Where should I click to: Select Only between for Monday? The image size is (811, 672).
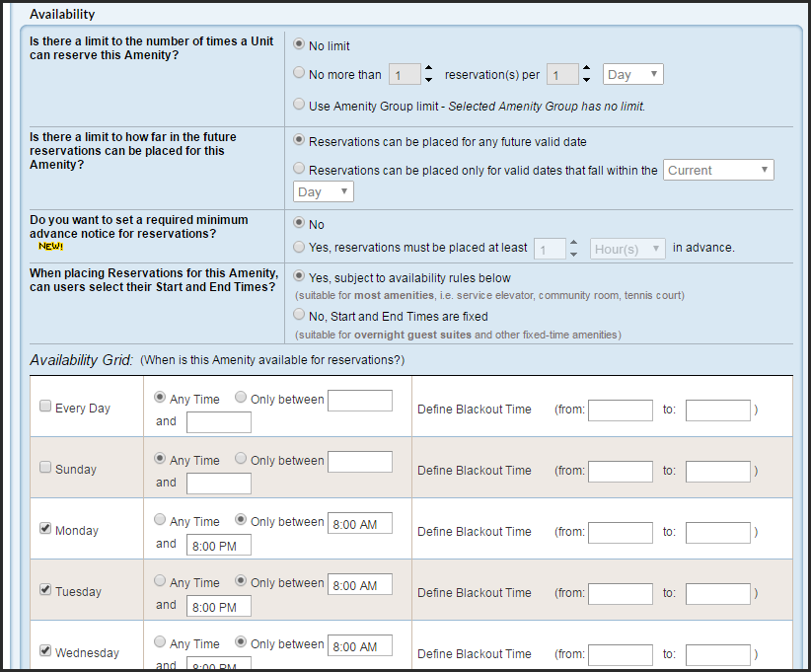pos(241,519)
